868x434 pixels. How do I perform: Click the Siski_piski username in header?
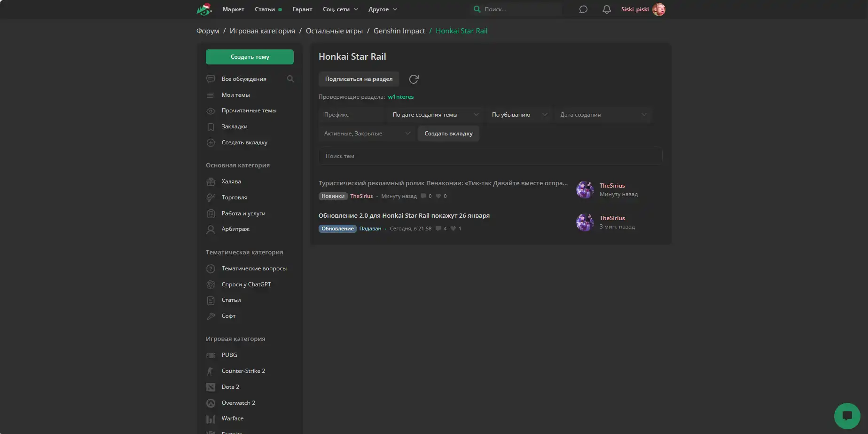coord(634,9)
